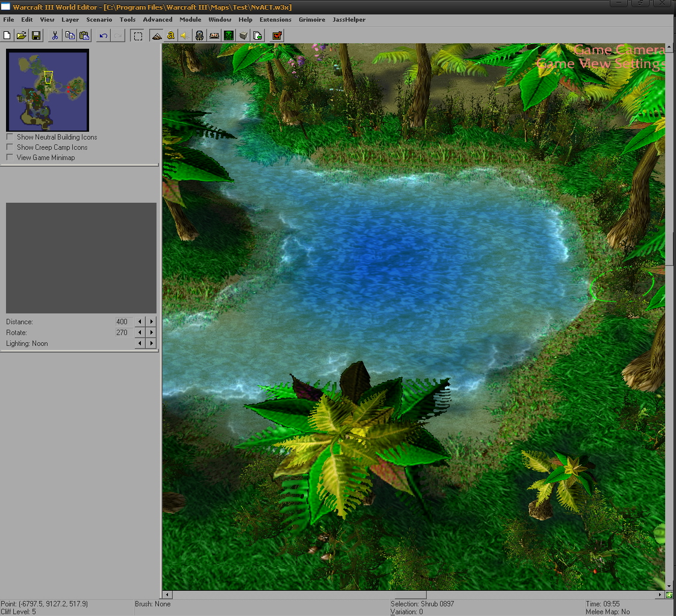Screen dimensions: 676x616
Task: Click up arrow of vertical scrollbar
Action: 669,46
